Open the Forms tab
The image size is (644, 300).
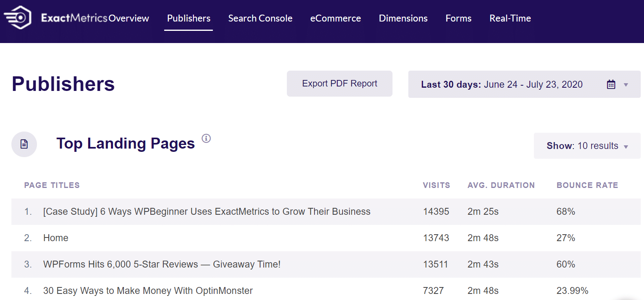[x=458, y=18]
